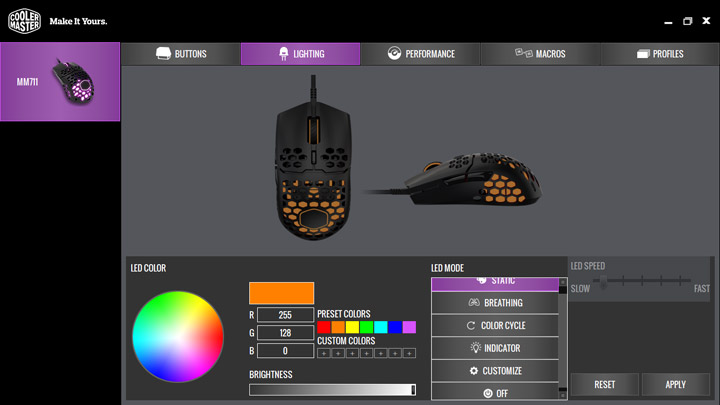Image resolution: width=720 pixels, height=405 pixels.
Task: Click the Indicator lightbulb icon
Action: [475, 348]
